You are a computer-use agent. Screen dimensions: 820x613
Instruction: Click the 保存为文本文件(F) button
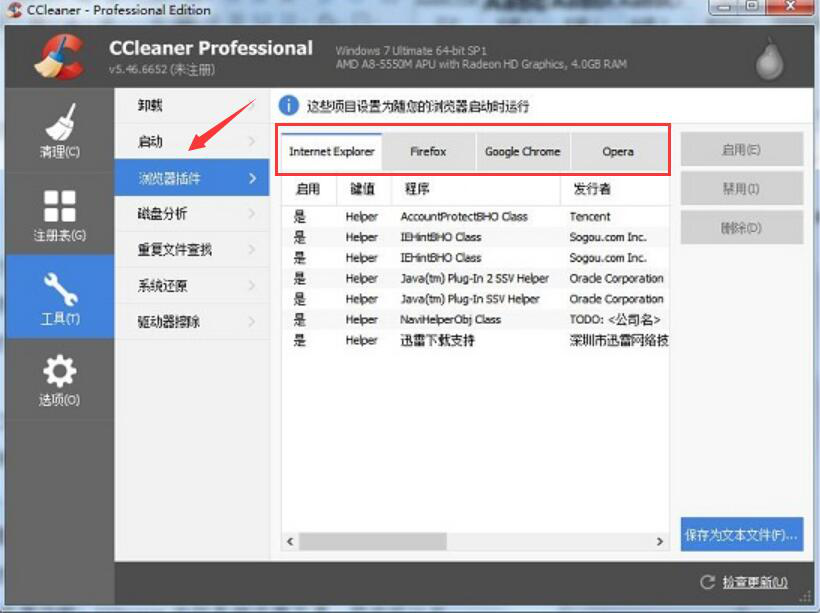click(x=741, y=535)
